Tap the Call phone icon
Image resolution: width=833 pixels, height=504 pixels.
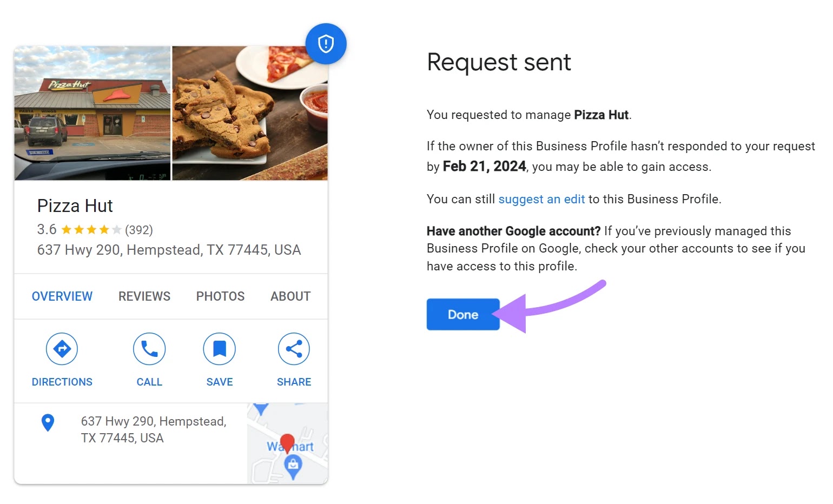(x=149, y=349)
